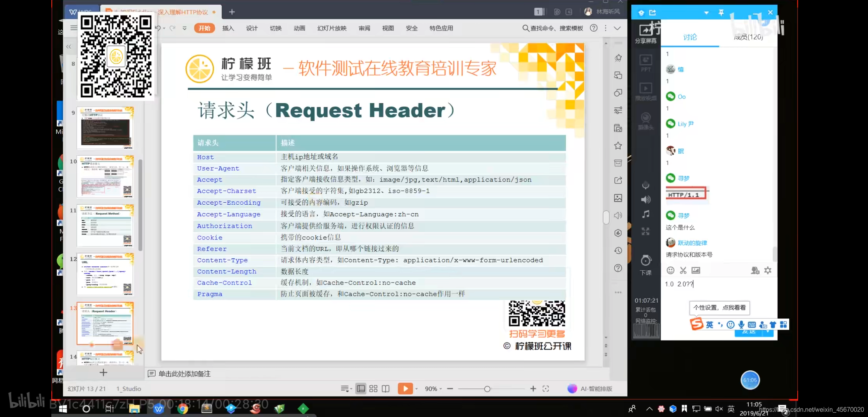Switch to slide sorter grid view

(373, 389)
